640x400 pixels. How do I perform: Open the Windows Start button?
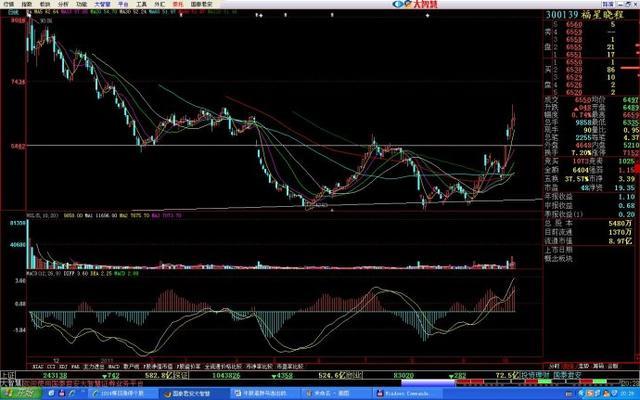[x=16, y=394]
